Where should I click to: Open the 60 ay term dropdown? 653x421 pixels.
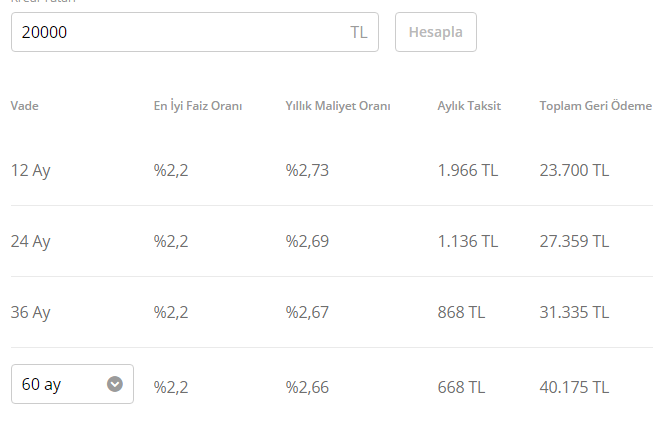click(72, 384)
